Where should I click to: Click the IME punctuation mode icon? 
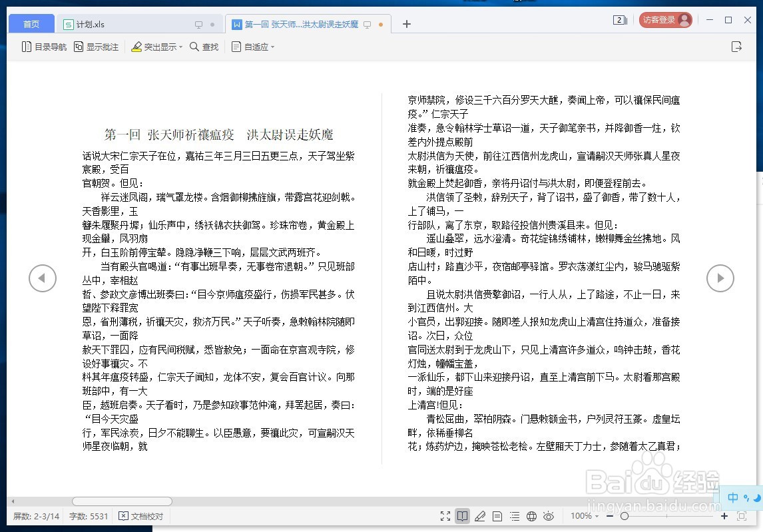(x=746, y=498)
